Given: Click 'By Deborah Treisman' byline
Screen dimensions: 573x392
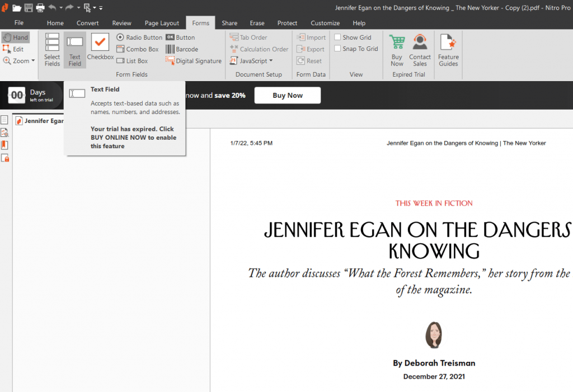Looking at the screenshot, I should click(434, 363).
